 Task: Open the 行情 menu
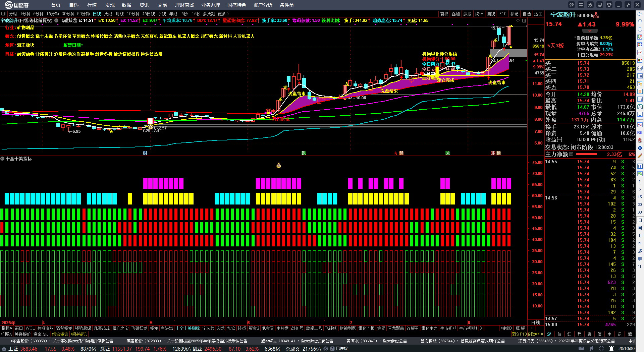pyautogui.click(x=92, y=5)
